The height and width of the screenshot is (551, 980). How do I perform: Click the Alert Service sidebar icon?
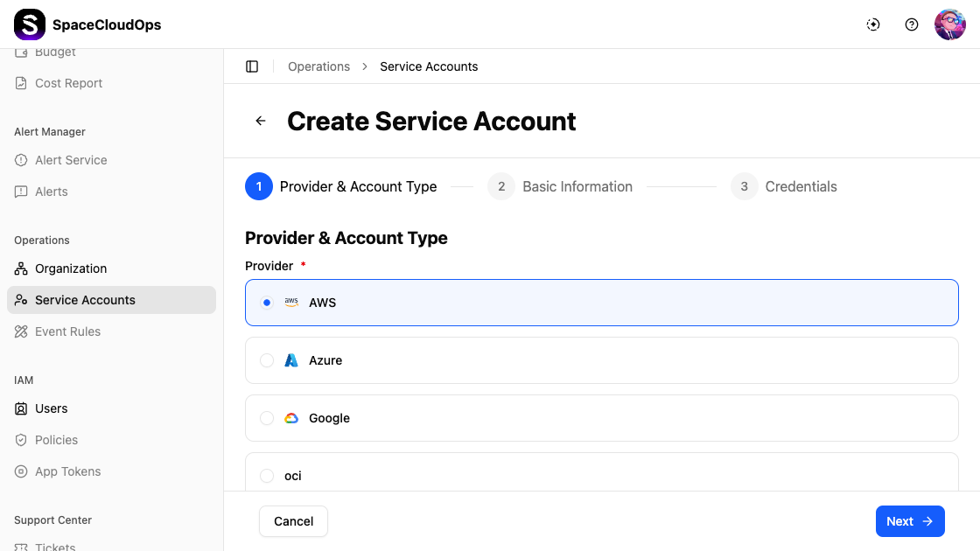(21, 160)
